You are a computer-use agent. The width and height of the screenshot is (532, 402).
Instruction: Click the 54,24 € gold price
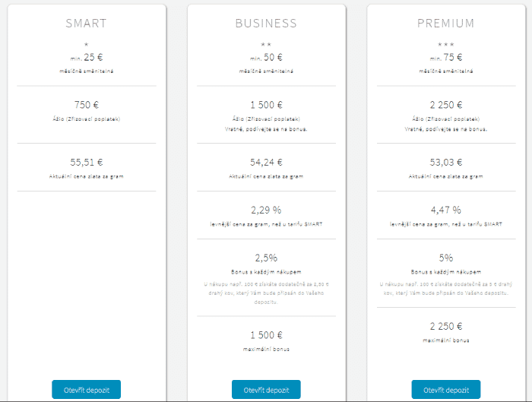(x=266, y=162)
